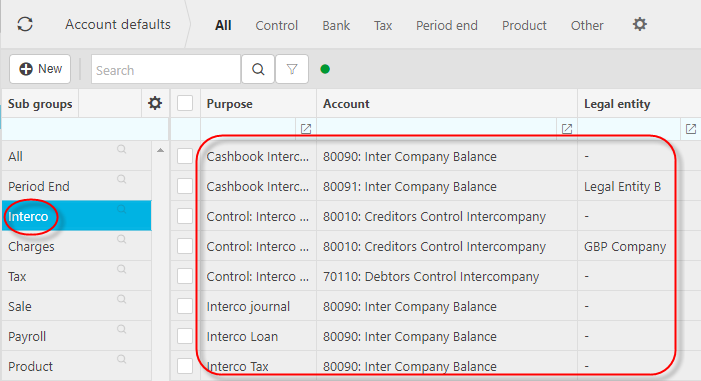Switch to the Other tab
The height and width of the screenshot is (381, 701).
pos(587,25)
